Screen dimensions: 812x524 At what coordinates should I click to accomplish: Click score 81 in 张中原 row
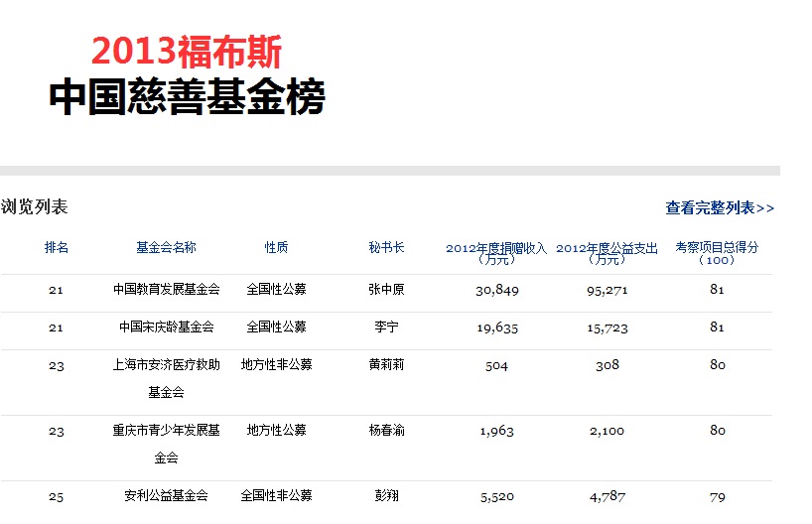point(718,290)
